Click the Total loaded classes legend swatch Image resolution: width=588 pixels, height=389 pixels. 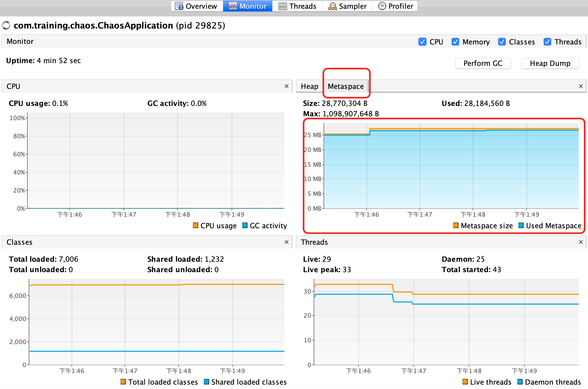[123, 382]
